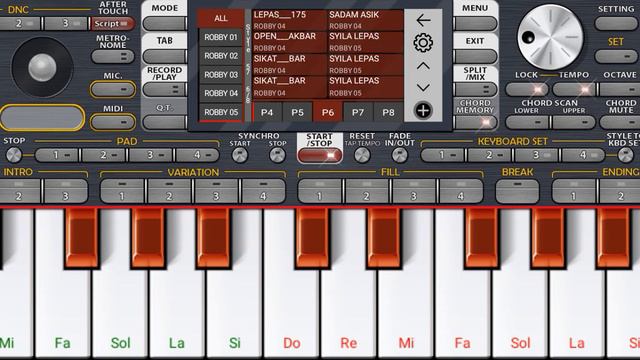Click the RESET tap tempo knob
This screenshot has width=640, height=360.
pyautogui.click(x=362, y=155)
